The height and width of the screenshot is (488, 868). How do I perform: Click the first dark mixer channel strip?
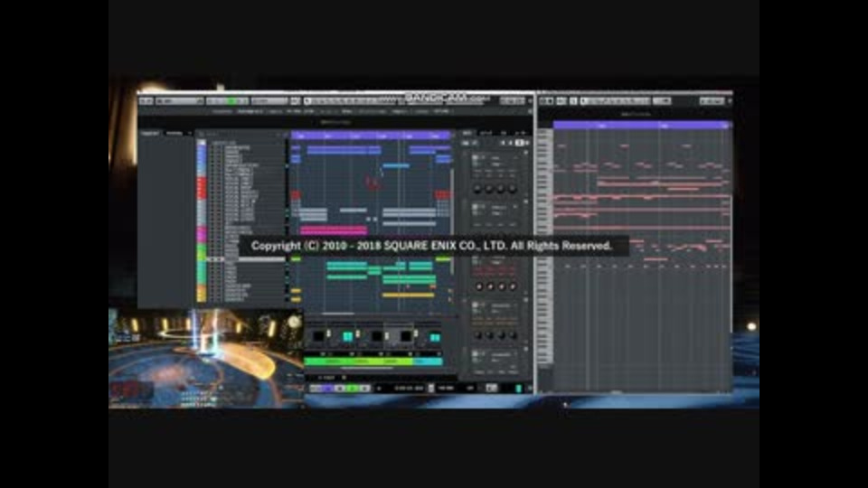point(318,336)
